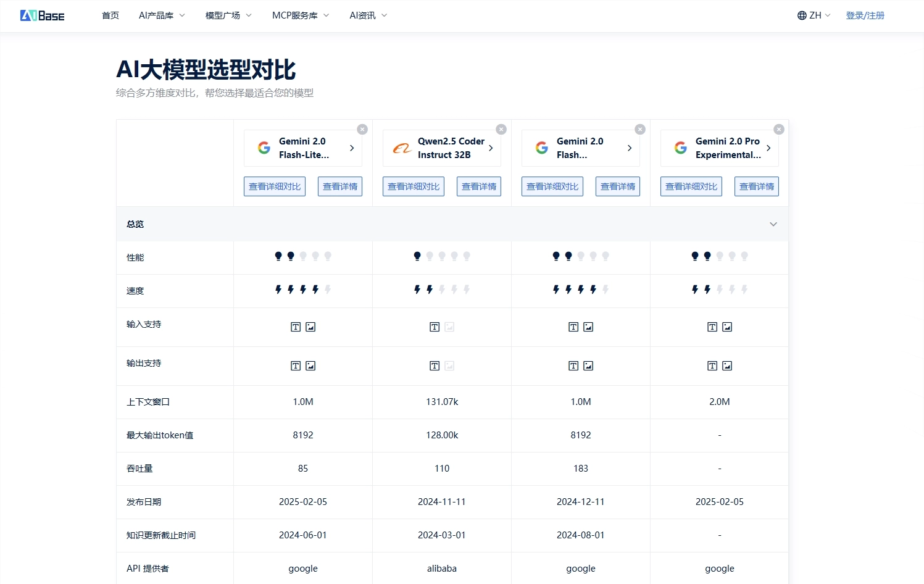Remove Qwen2.5 Coder Instruct 32B column

pyautogui.click(x=501, y=129)
